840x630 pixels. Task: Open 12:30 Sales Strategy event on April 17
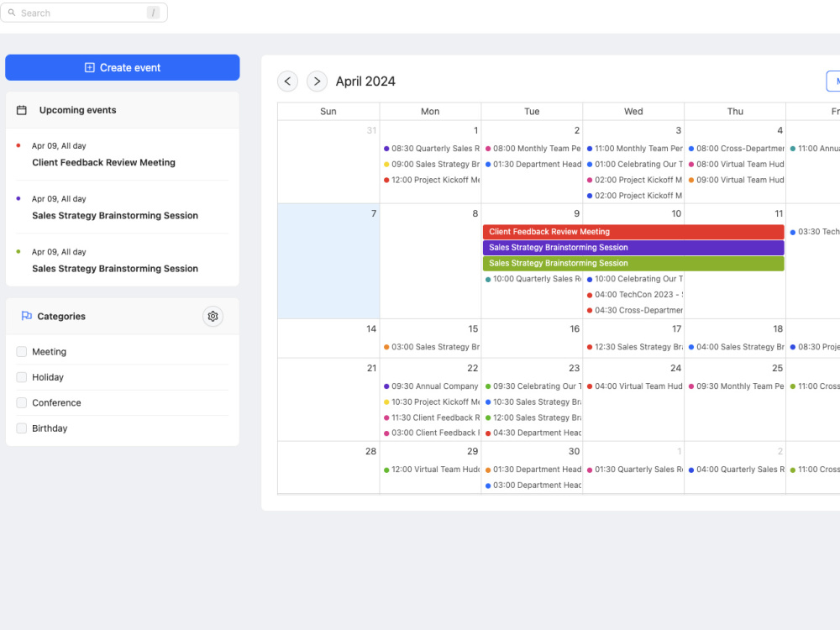(634, 347)
